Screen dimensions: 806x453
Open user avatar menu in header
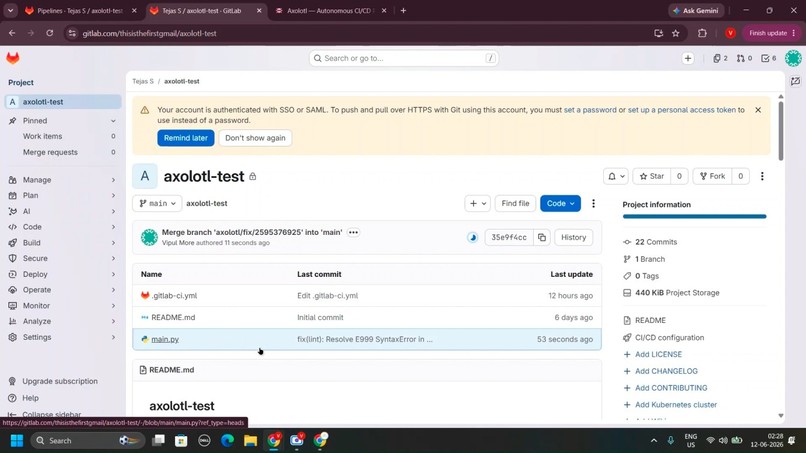tap(793, 58)
